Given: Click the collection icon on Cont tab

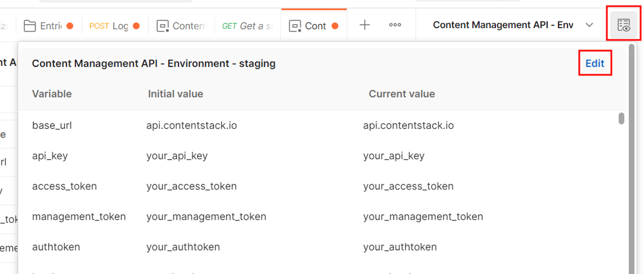Looking at the screenshot, I should pos(295,26).
